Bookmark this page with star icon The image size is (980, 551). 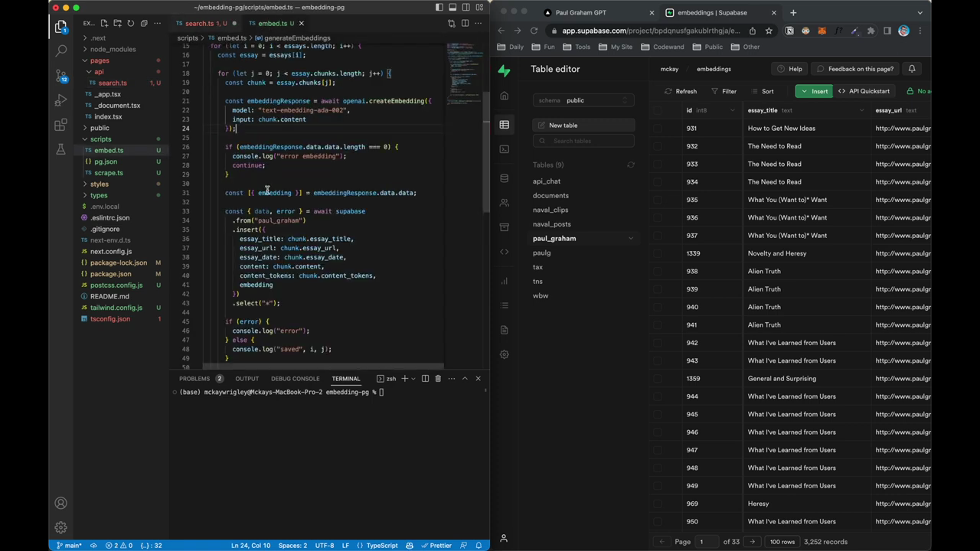769,31
